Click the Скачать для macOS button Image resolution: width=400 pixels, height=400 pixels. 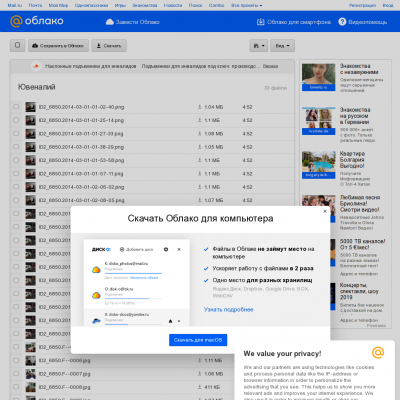pyautogui.click(x=198, y=340)
